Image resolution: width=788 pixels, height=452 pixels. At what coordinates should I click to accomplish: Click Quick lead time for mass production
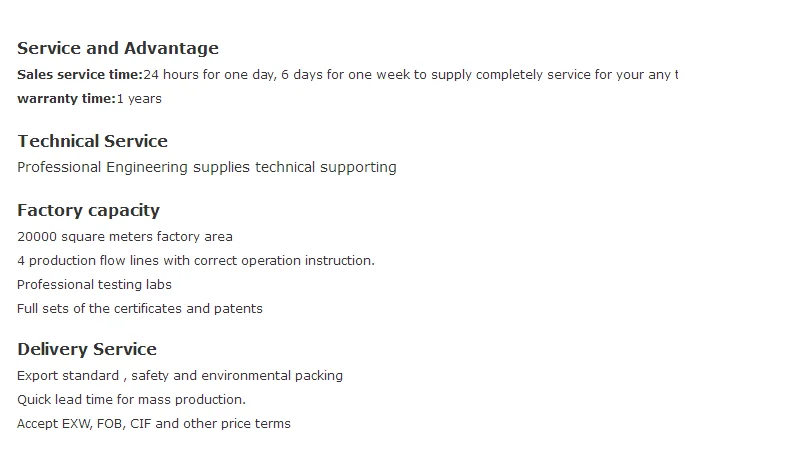[x=131, y=400]
